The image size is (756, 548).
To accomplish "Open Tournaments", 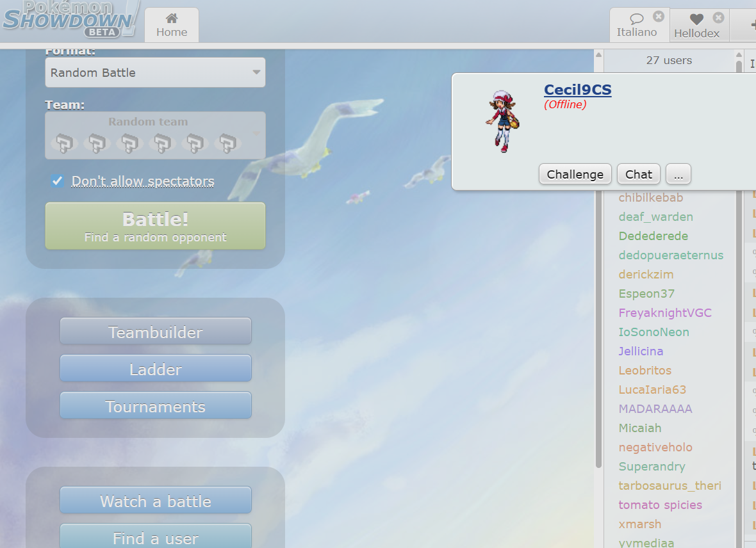I will [156, 405].
